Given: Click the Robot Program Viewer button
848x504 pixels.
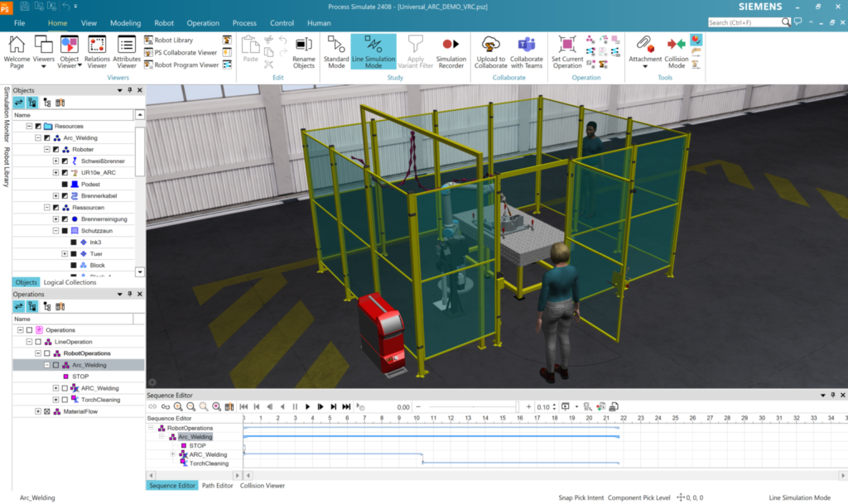Looking at the screenshot, I should [x=181, y=64].
